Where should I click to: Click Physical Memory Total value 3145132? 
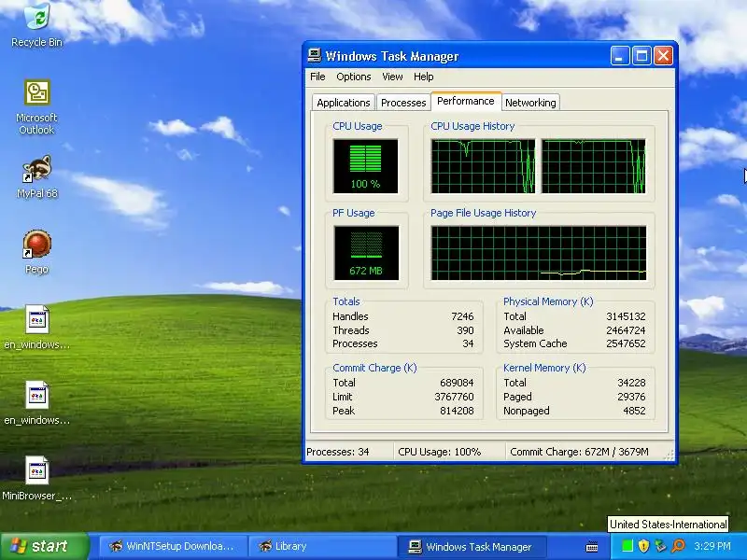(x=626, y=316)
